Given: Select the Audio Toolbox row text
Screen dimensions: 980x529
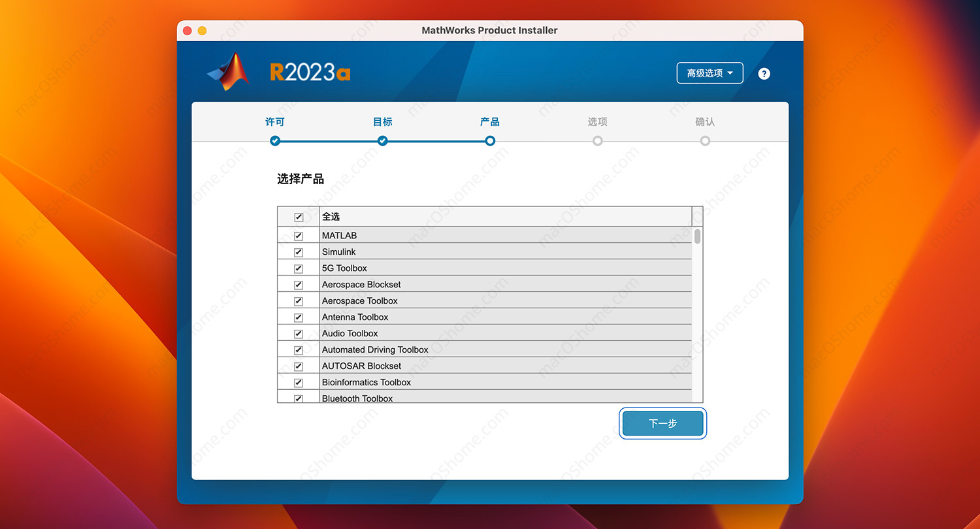Looking at the screenshot, I should pyautogui.click(x=350, y=334).
